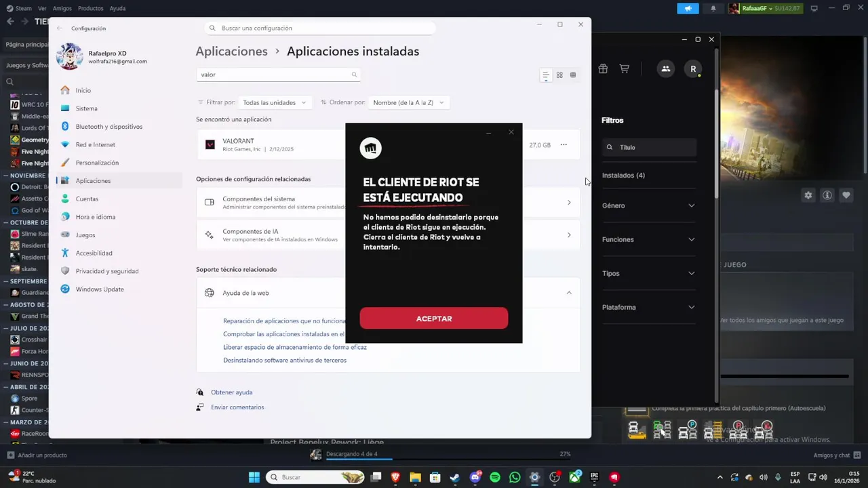Screen dimensions: 868x488
Task: Open the Epic launcher gift icon
Action: tap(603, 68)
